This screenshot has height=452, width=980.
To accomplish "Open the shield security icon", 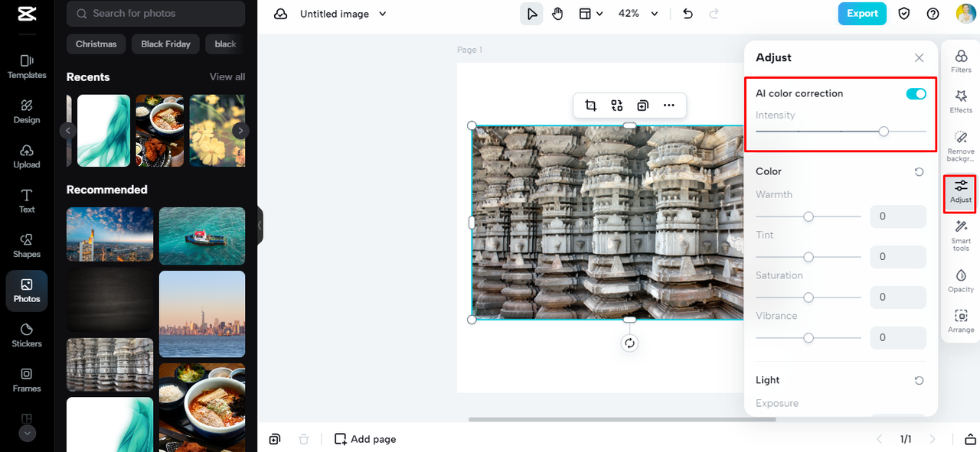I will coord(904,14).
